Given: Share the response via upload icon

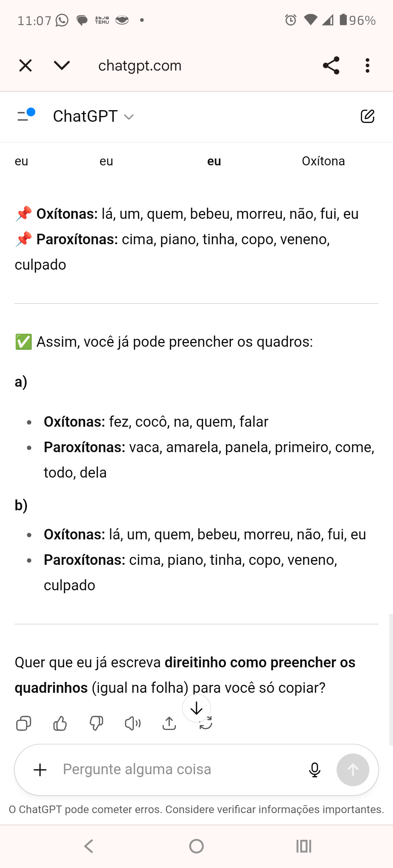Looking at the screenshot, I should (x=169, y=723).
